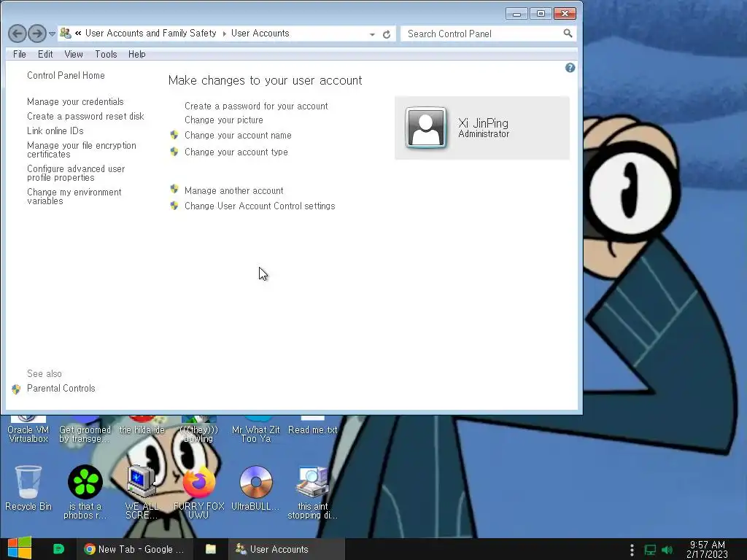Viewport: 747px width, 560px height.
Task: Go back with the Back arrow button
Action: pos(18,34)
